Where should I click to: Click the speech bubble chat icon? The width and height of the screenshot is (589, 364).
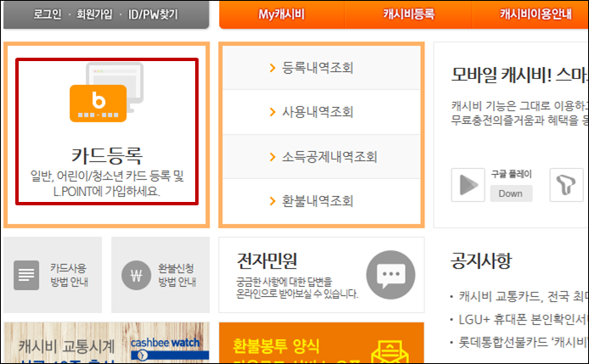pyautogui.click(x=390, y=275)
